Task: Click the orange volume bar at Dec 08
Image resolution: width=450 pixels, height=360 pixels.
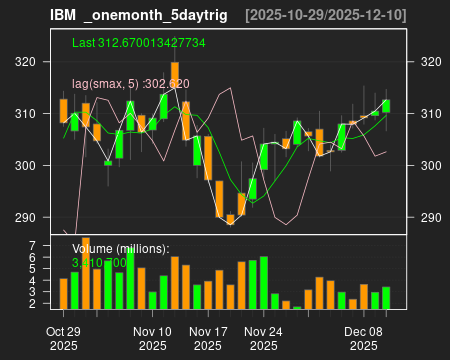Action: pos(364,297)
